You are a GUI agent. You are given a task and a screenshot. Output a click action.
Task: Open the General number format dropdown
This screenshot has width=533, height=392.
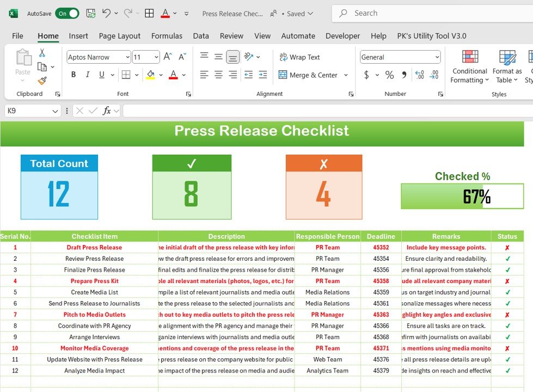pyautogui.click(x=437, y=57)
